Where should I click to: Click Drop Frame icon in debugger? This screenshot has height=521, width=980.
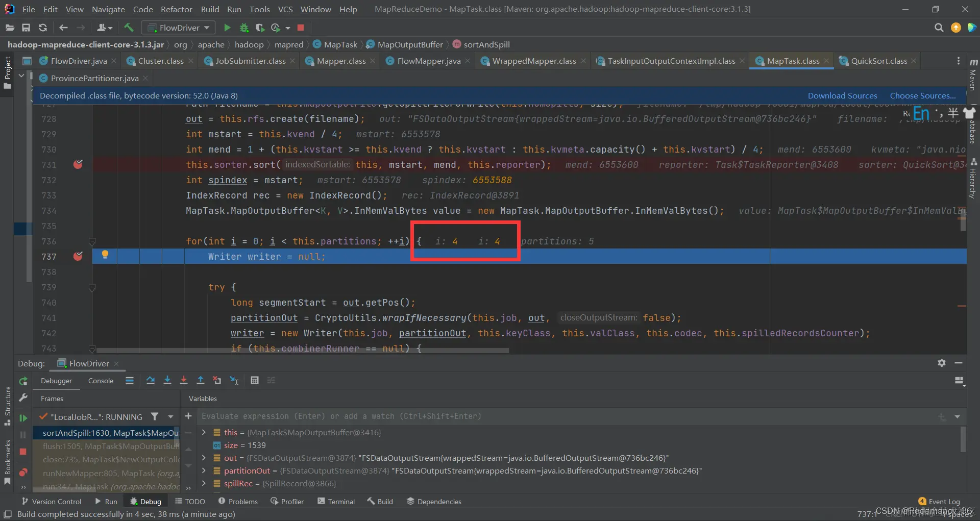pos(217,380)
